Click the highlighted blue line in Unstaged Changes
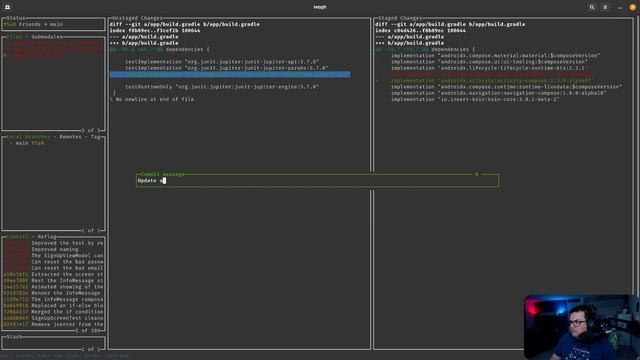Image resolution: width=640 pixels, height=360 pixels. tap(230, 74)
